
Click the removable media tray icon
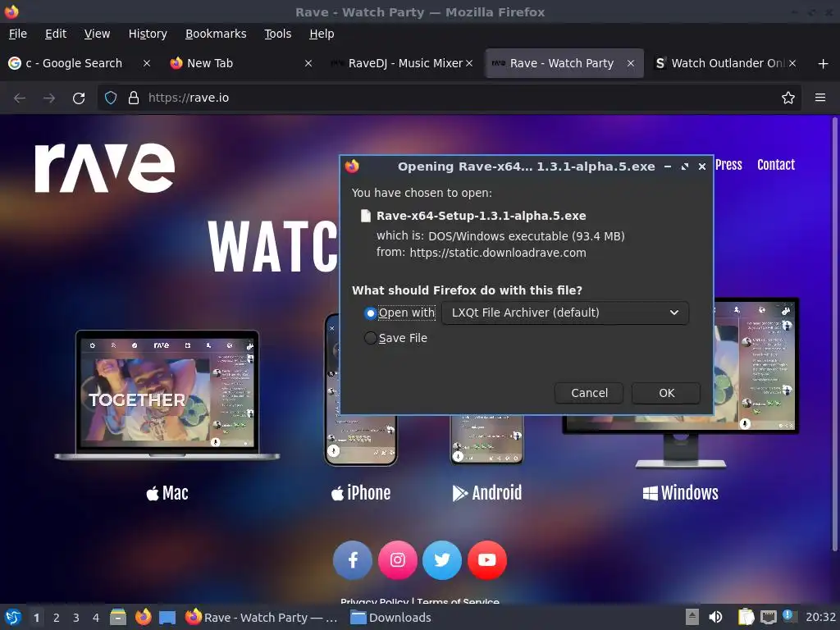(x=692, y=618)
